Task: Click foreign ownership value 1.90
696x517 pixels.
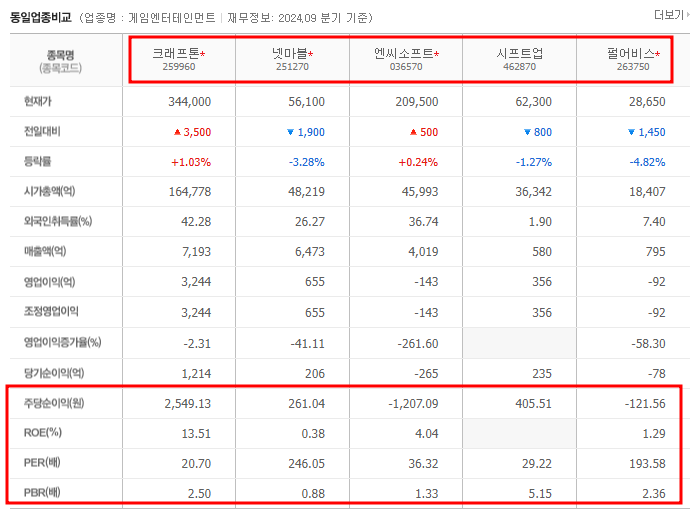Action: click(x=540, y=222)
